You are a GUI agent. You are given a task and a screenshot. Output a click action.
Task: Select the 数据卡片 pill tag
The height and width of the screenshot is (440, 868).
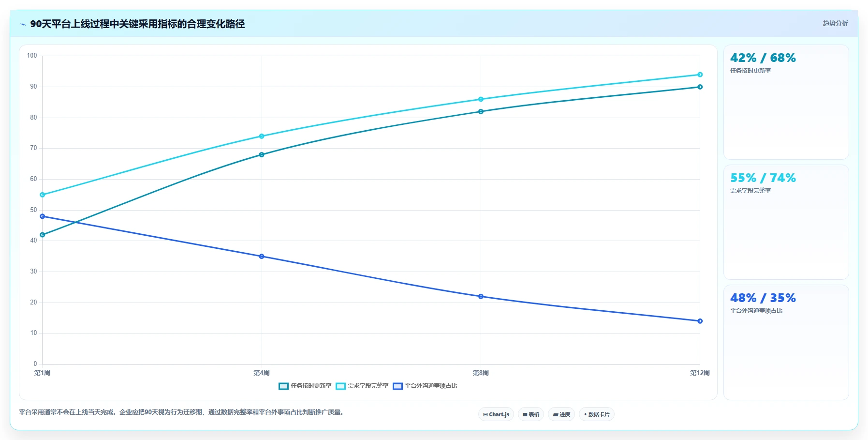click(597, 414)
